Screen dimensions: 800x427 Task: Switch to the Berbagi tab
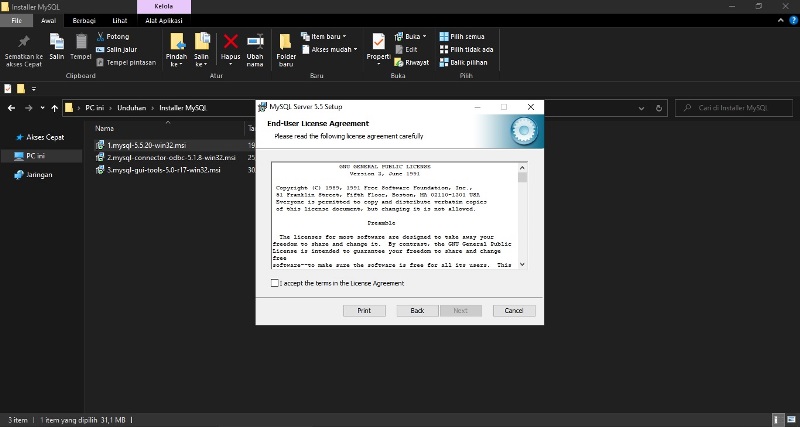84,20
